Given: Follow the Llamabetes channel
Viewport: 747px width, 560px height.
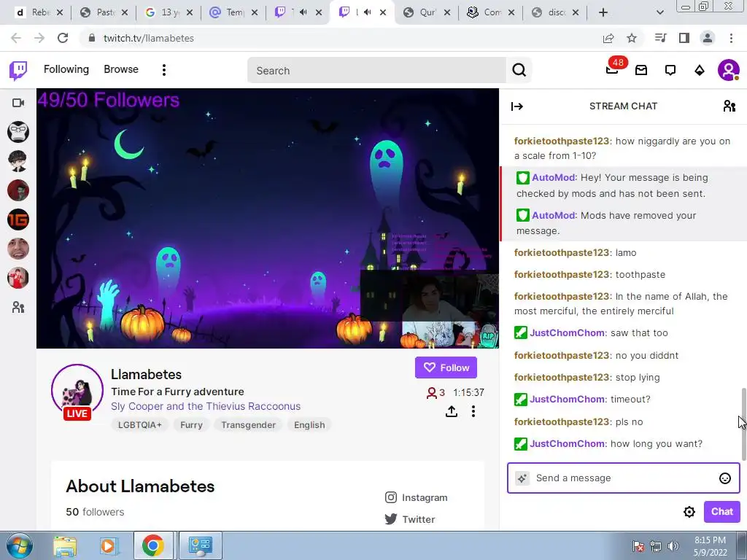Looking at the screenshot, I should coord(446,367).
